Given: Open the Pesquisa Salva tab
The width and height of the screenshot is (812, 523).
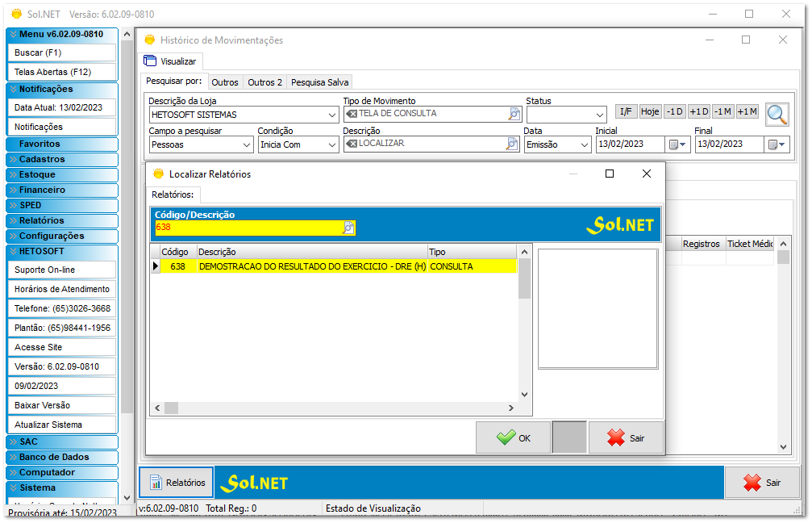Looking at the screenshot, I should (319, 82).
